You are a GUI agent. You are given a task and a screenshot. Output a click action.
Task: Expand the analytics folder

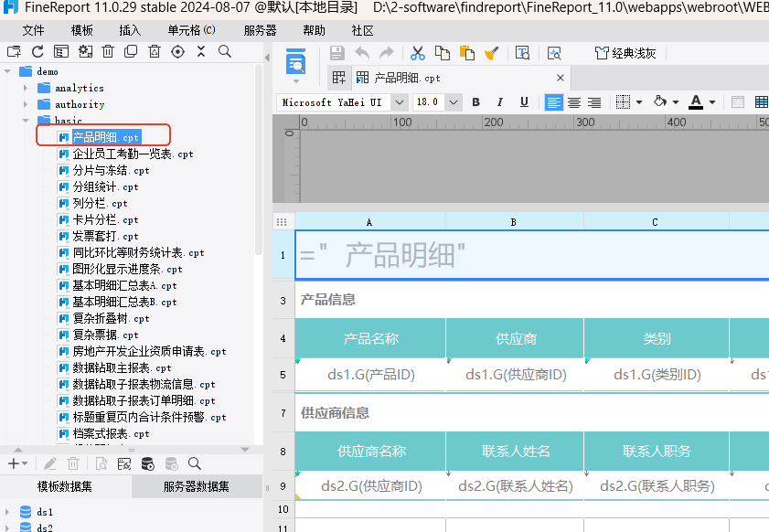click(x=26, y=89)
